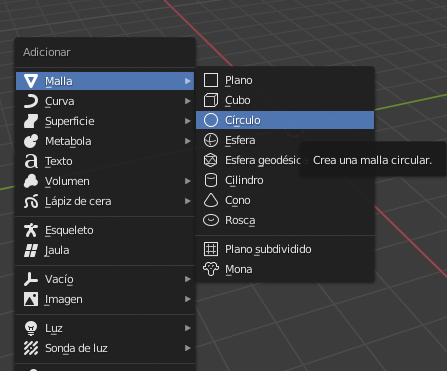The width and height of the screenshot is (447, 371).
Task: Select Jaula menu entry
Action: point(105,250)
